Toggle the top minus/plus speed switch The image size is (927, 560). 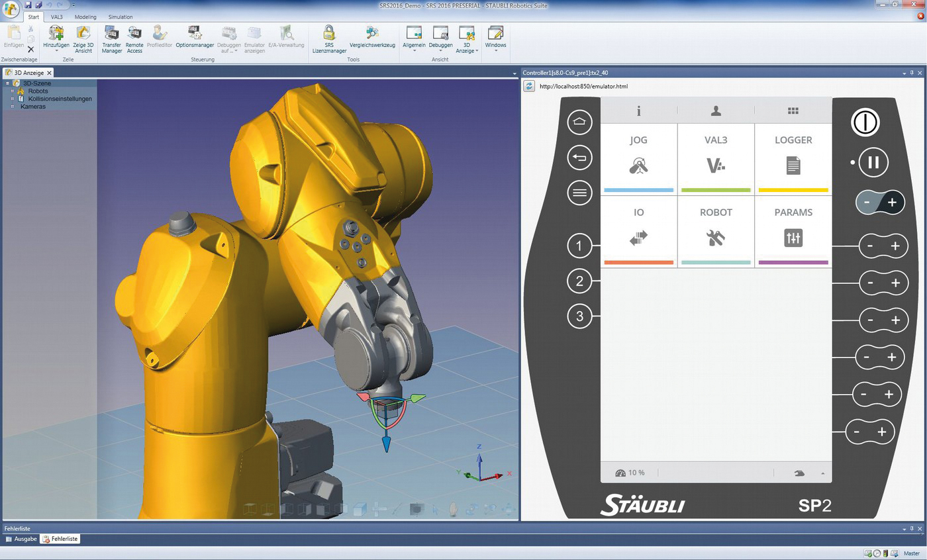880,203
